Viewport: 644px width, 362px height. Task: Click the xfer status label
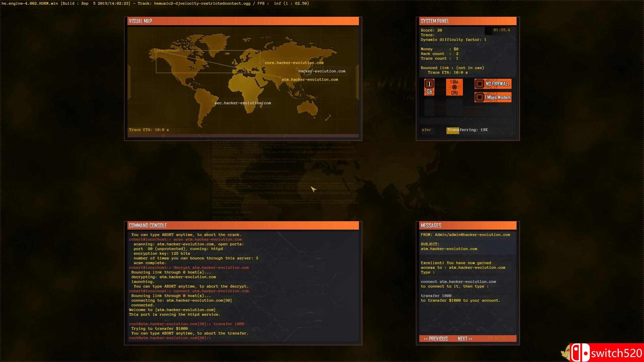426,130
